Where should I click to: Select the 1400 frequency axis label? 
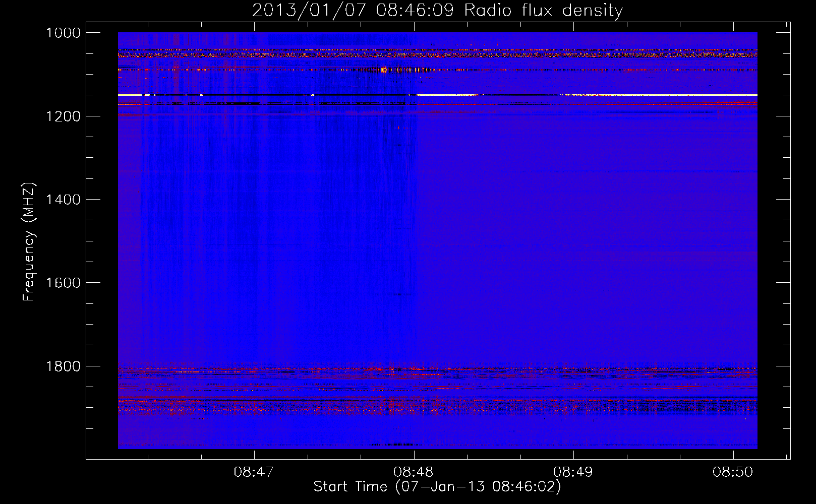pos(63,200)
